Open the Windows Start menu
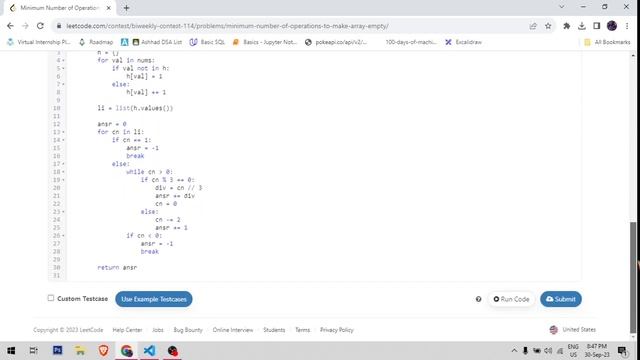The width and height of the screenshot is (640, 360). 11,351
